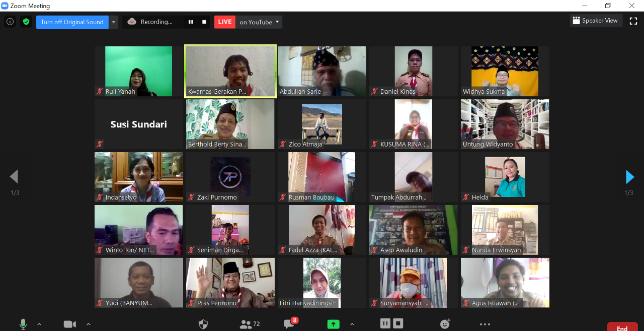
Task: Click the red End meeting button
Action: [x=622, y=327]
